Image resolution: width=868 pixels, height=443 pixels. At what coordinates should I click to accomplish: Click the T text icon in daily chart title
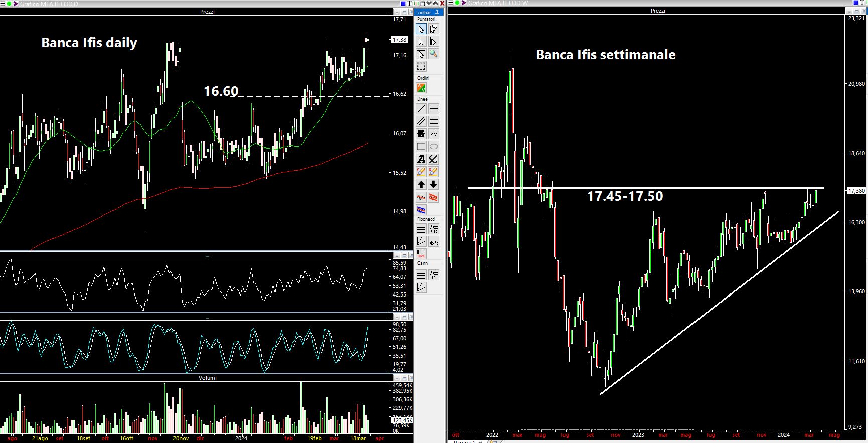pos(410,4)
